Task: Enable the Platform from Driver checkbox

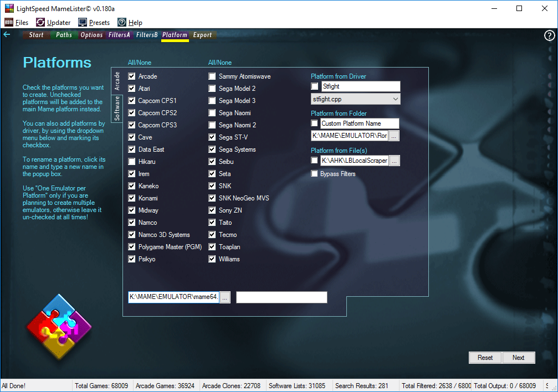Action: tap(315, 86)
